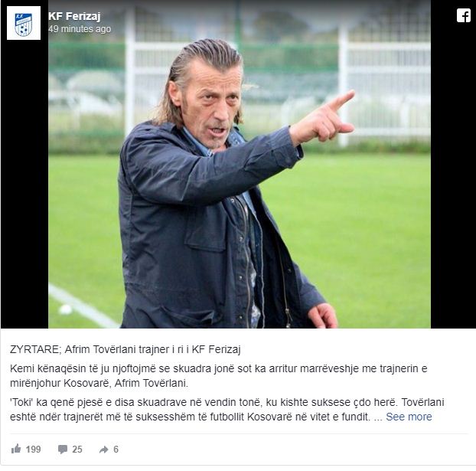
Task: Click the ellipsis before See more
Action: 377,417
